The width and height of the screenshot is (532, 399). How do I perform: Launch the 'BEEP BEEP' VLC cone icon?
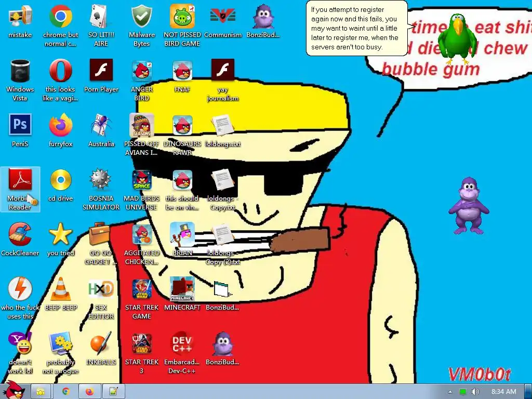tap(60, 294)
